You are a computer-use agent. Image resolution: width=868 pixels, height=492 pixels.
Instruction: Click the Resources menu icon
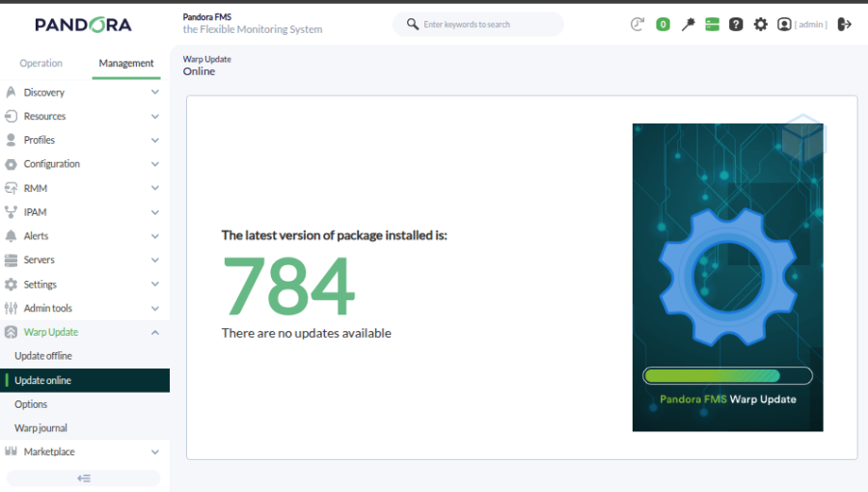11,116
